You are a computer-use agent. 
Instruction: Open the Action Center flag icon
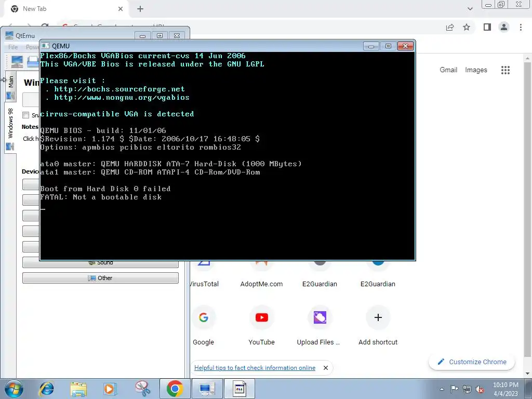454,389
